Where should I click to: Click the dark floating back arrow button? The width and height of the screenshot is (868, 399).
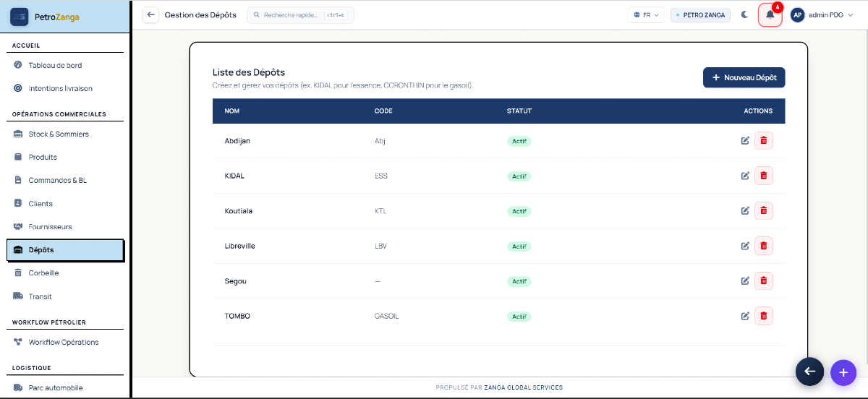[x=809, y=372]
